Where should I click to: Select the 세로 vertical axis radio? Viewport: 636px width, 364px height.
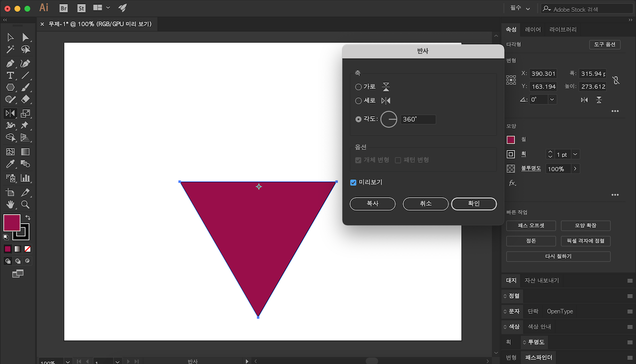[x=358, y=101]
